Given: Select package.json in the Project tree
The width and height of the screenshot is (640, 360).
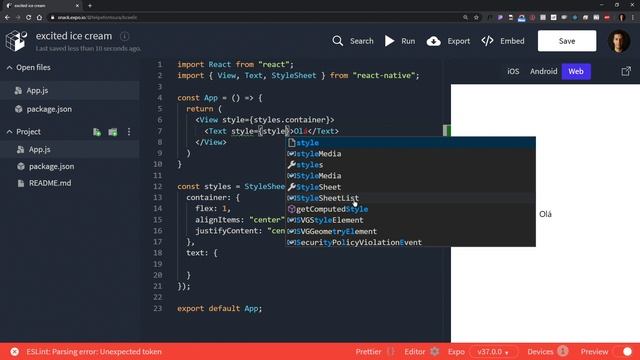Looking at the screenshot, I should (69, 166).
